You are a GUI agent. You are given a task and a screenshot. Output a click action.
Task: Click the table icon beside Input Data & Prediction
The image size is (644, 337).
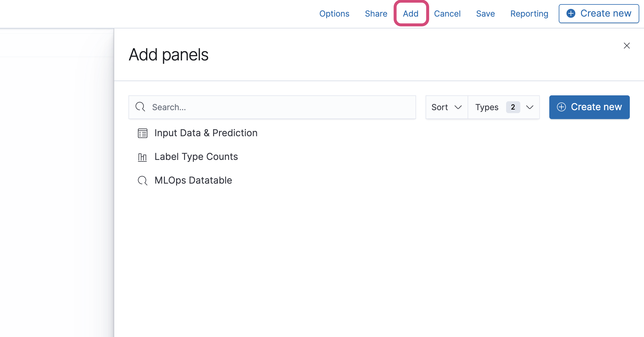point(142,133)
